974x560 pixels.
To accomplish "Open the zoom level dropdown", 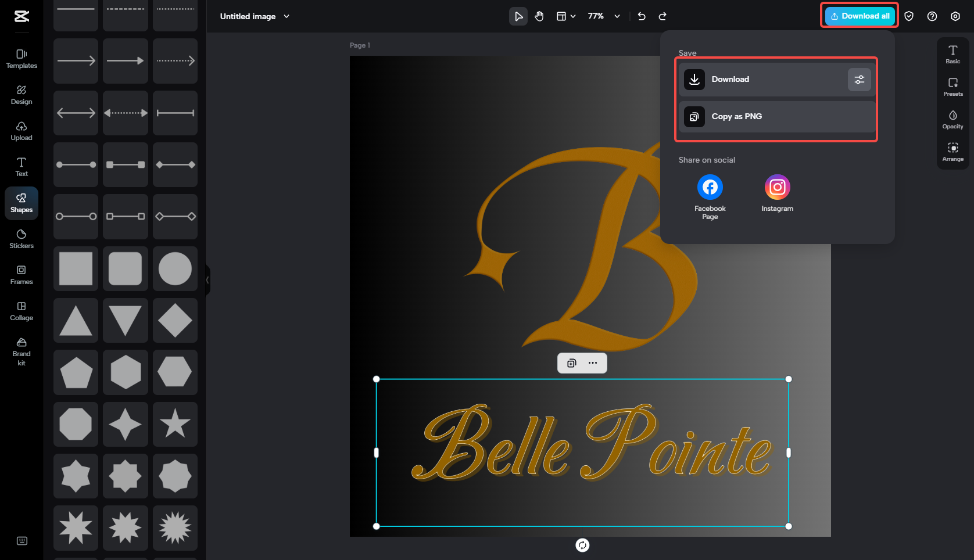I will click(x=617, y=16).
